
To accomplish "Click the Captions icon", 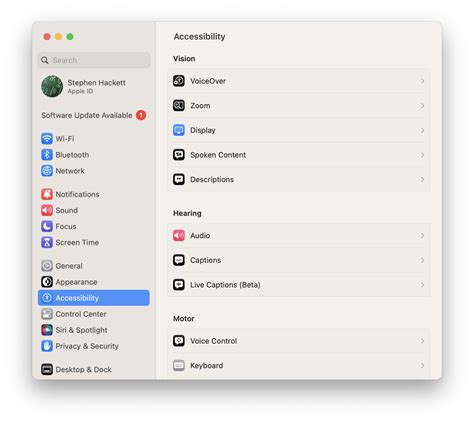I will [179, 260].
